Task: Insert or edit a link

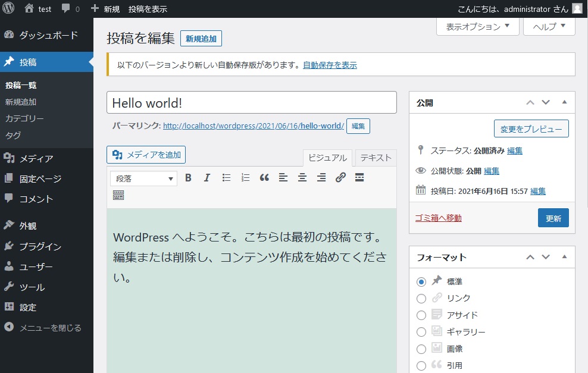Action: [x=340, y=178]
